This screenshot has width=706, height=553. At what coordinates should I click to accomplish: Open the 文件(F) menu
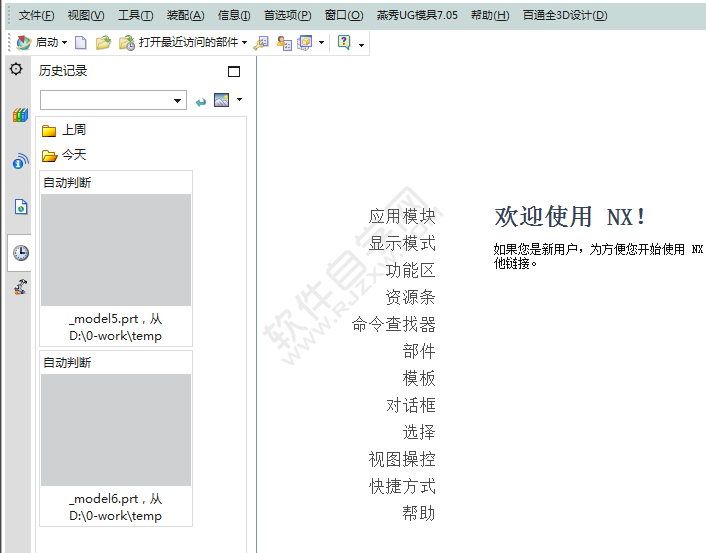pos(36,15)
